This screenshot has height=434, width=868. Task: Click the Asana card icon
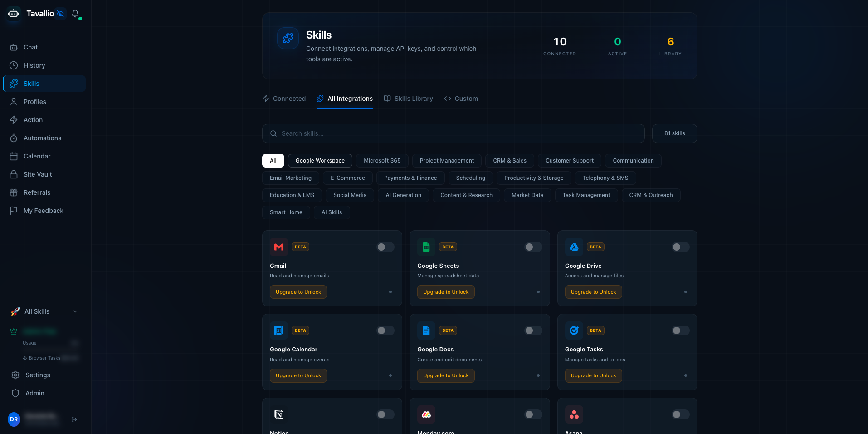click(x=574, y=414)
